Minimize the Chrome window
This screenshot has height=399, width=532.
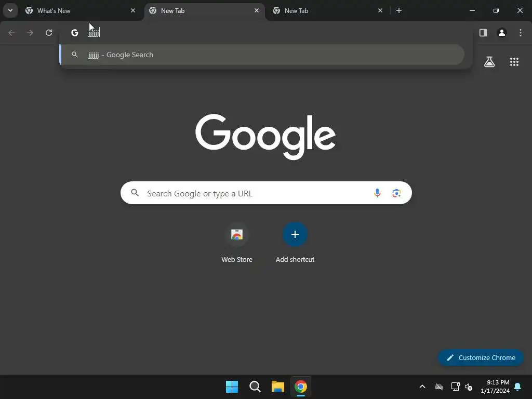(x=472, y=10)
